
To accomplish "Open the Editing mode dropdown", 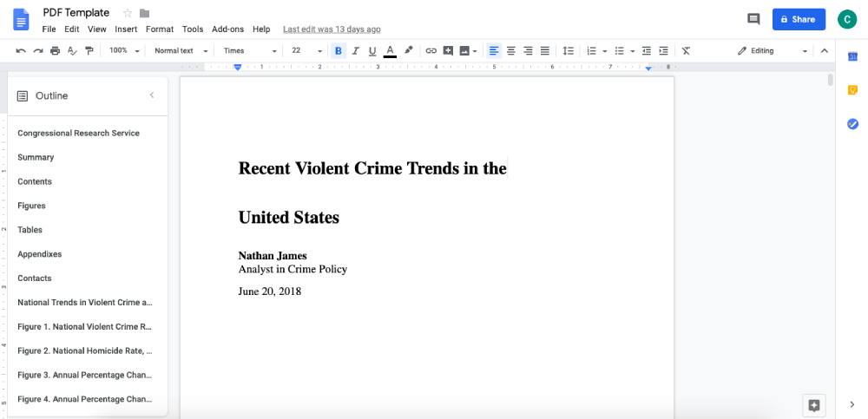I will [x=772, y=51].
